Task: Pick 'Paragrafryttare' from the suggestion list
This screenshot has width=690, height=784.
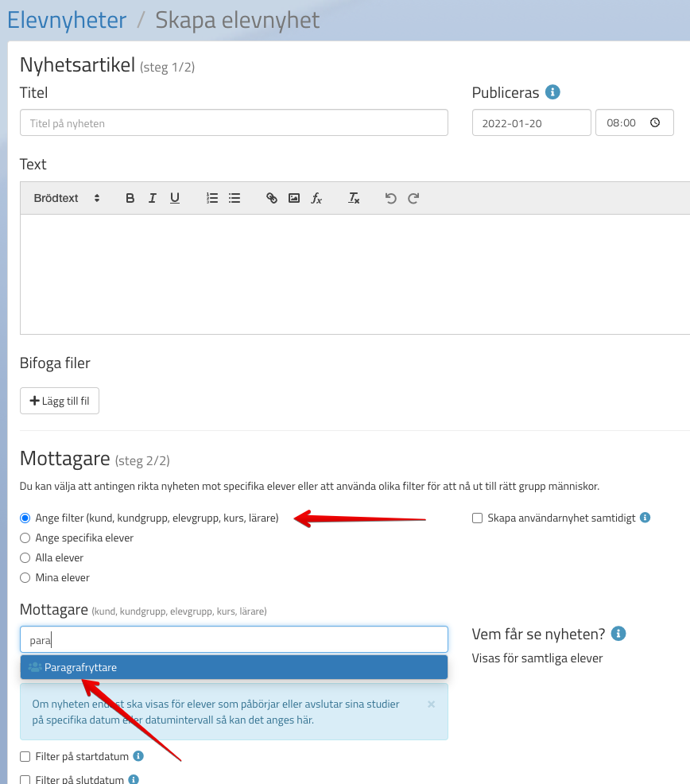Action: (x=80, y=668)
